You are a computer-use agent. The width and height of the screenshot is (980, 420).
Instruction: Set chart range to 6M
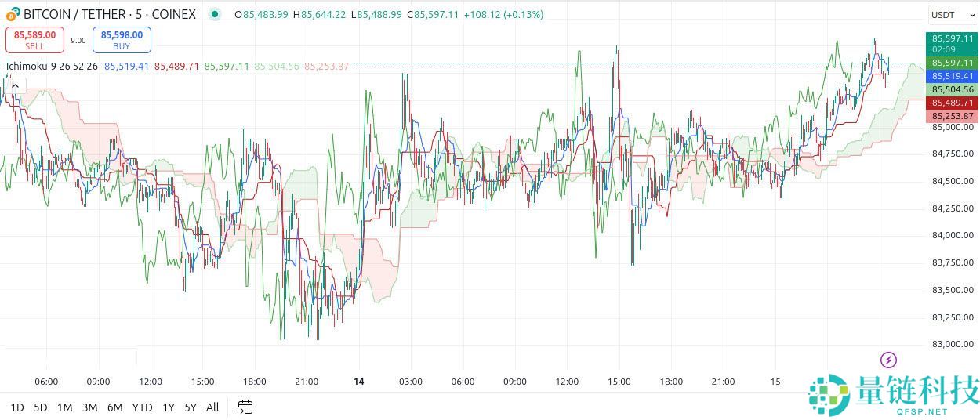coord(114,407)
